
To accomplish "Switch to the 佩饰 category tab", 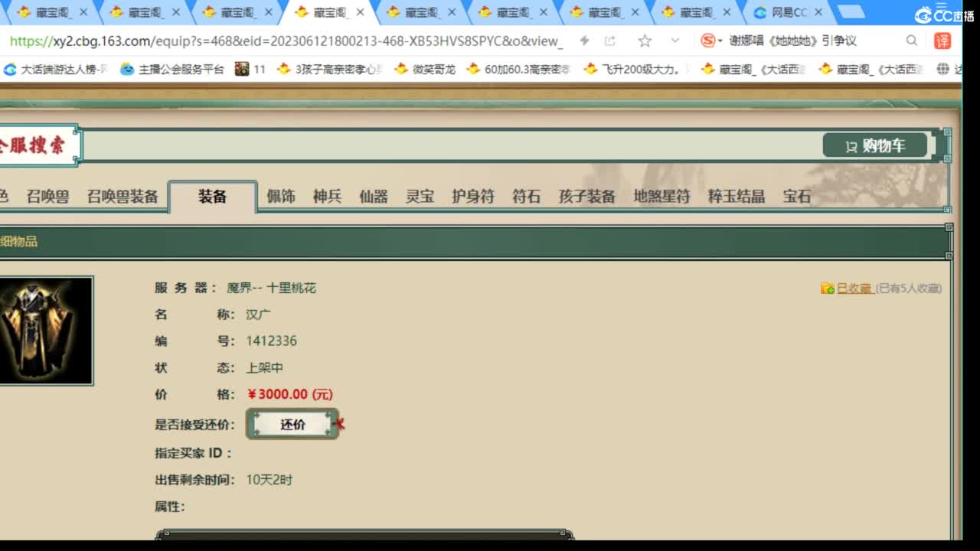I will click(281, 197).
